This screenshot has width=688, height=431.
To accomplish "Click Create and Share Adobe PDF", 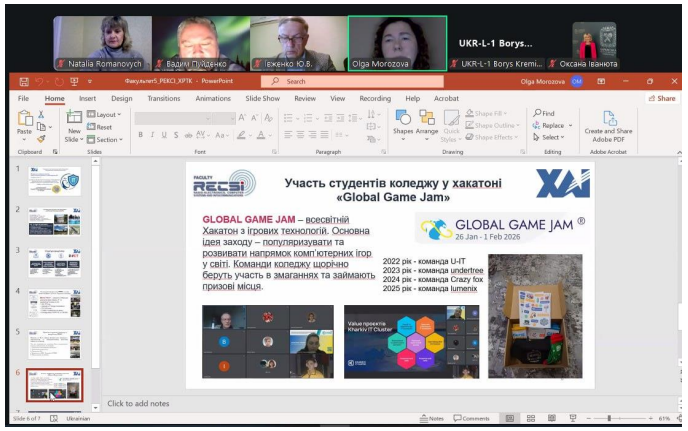I will pyautogui.click(x=608, y=124).
